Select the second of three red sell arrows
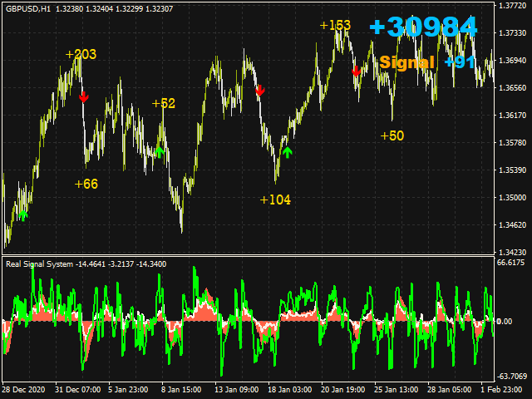The image size is (532, 399). 260,91
